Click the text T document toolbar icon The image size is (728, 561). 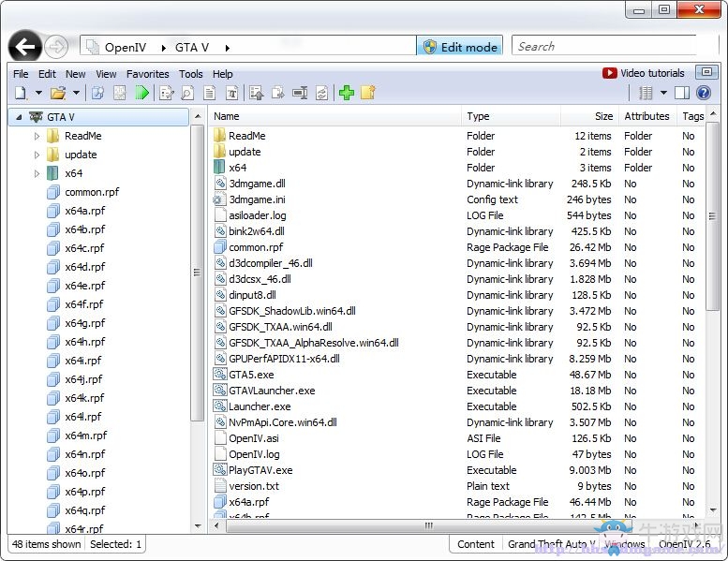(x=231, y=94)
